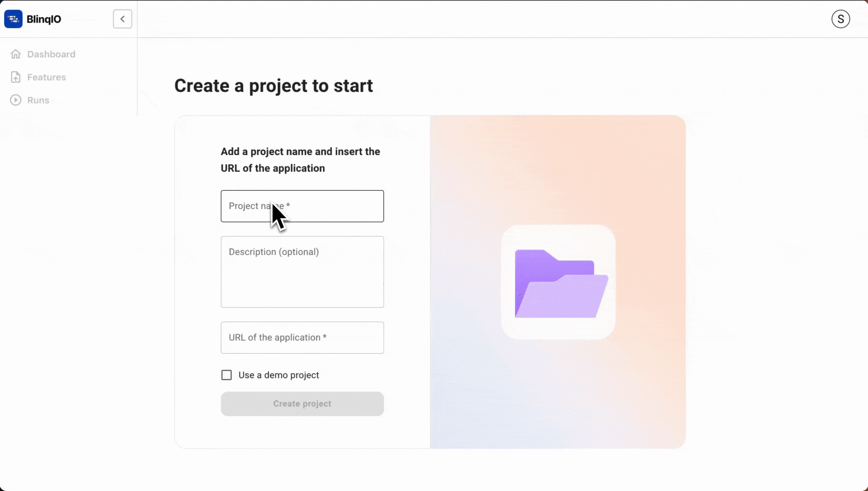Click the 'Create a project to start' heading

click(x=273, y=86)
